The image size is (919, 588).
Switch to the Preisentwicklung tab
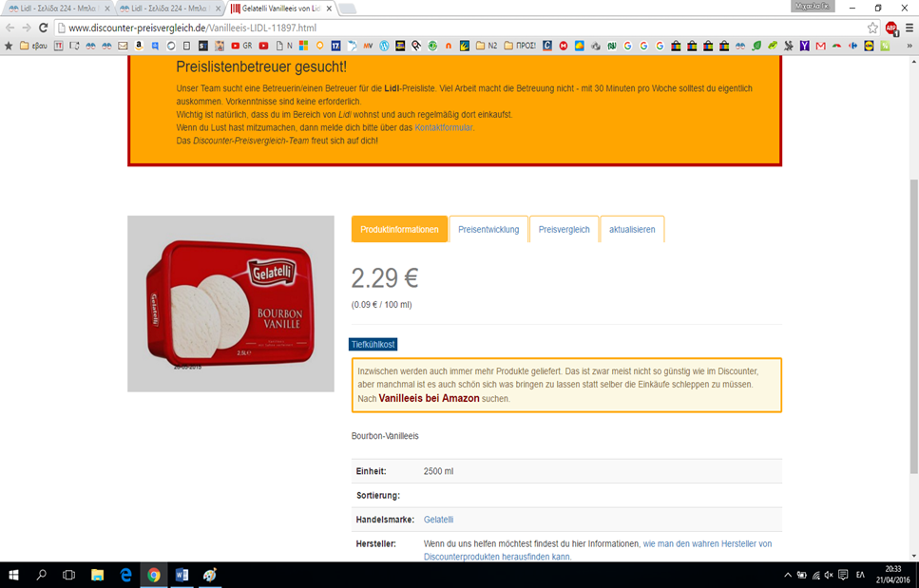(x=488, y=229)
